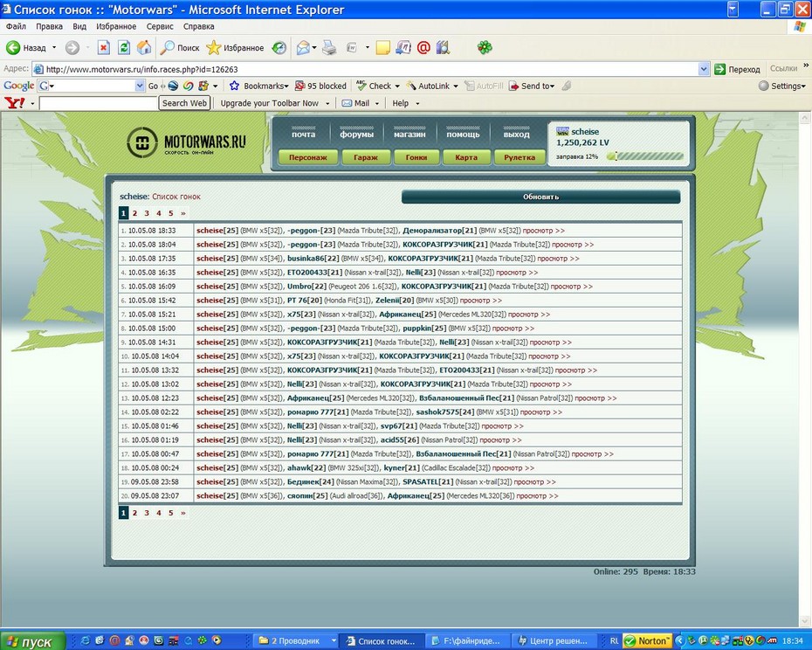Screen dimensions: 812x650
Task: Click the заправка fuel progress bar
Action: point(645,156)
